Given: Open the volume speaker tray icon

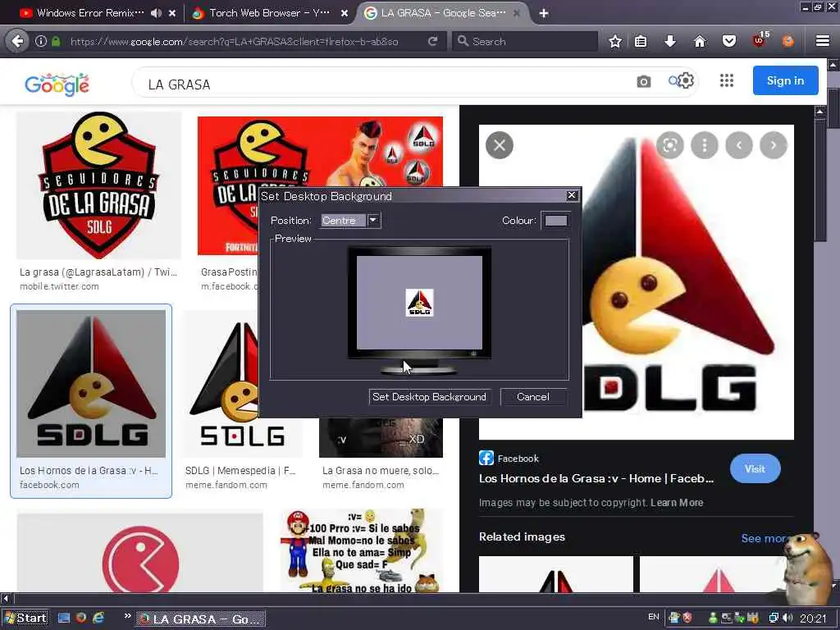Looking at the screenshot, I should click(788, 618).
